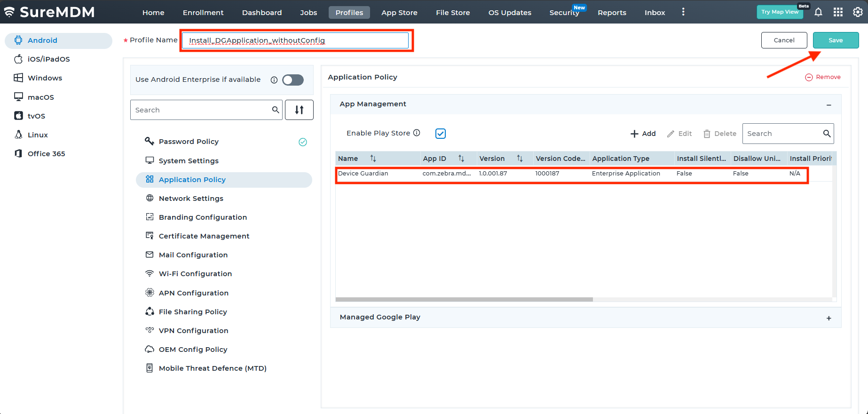Delete the selected application

(x=719, y=134)
